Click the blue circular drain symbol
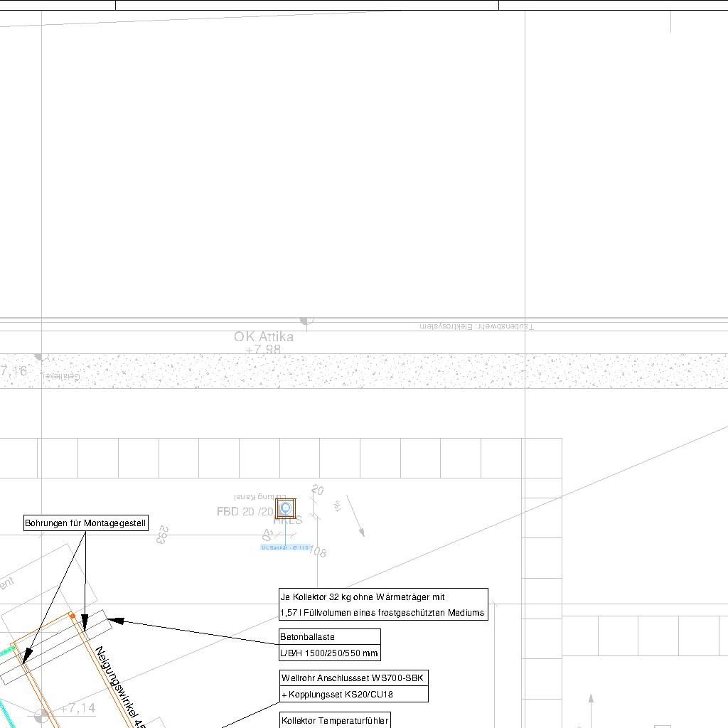This screenshot has width=728, height=728. tap(286, 508)
